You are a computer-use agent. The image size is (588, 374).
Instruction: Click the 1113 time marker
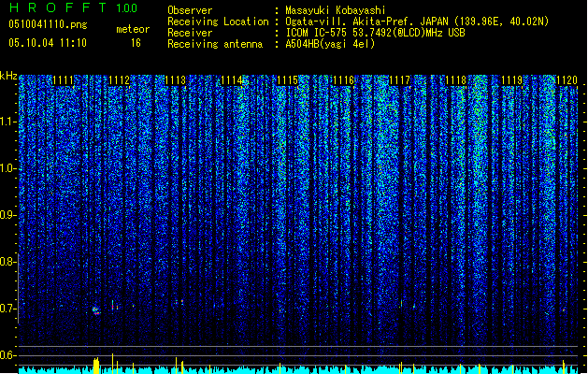pos(175,80)
